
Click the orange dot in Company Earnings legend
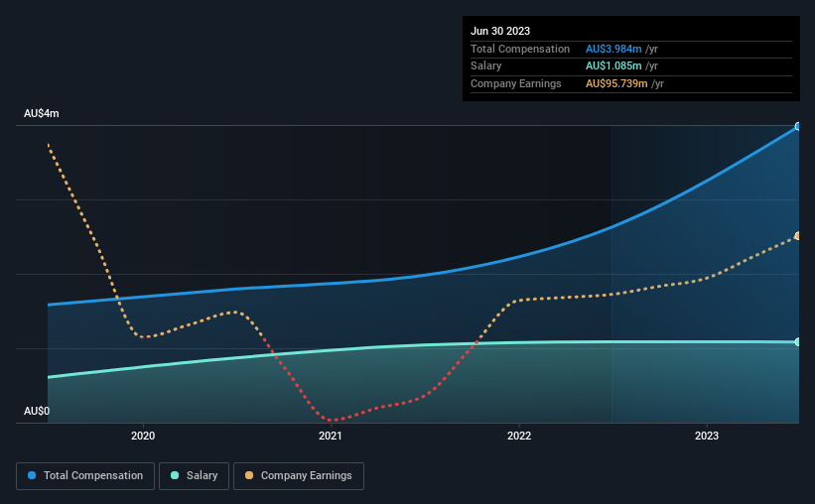[249, 475]
